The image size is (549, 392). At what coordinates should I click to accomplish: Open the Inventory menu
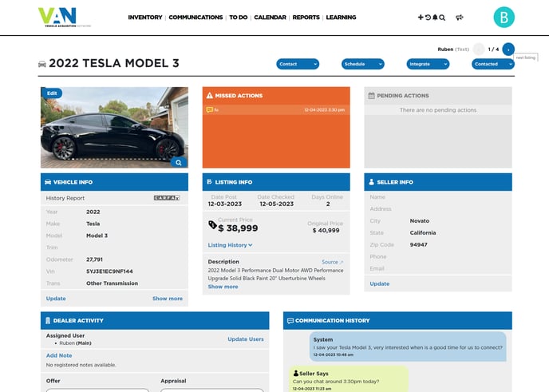(144, 17)
